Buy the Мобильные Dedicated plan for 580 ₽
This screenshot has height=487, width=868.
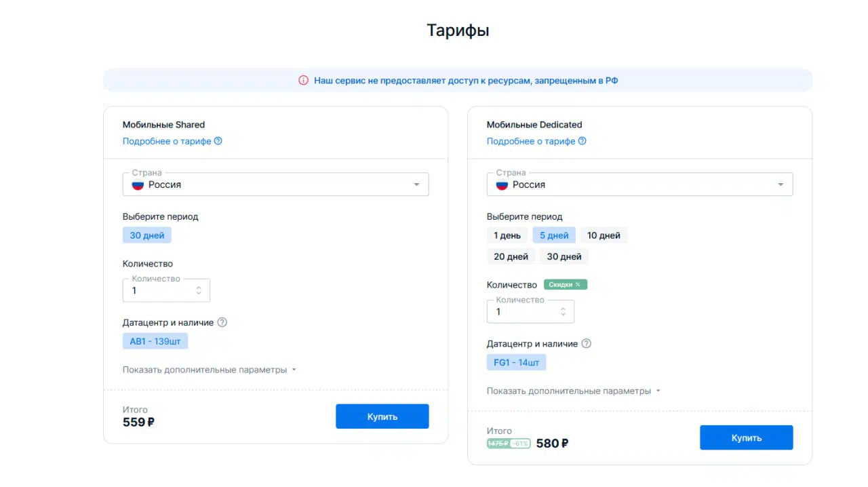[x=747, y=437]
